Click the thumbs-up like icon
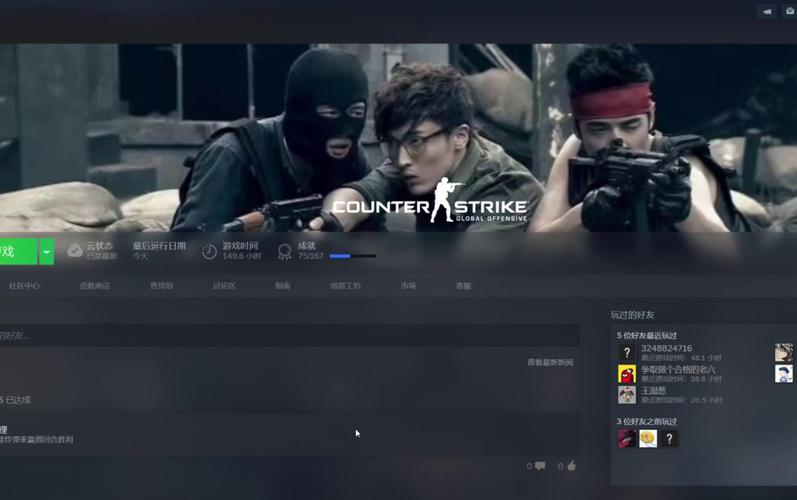The height and width of the screenshot is (500, 797). click(571, 465)
